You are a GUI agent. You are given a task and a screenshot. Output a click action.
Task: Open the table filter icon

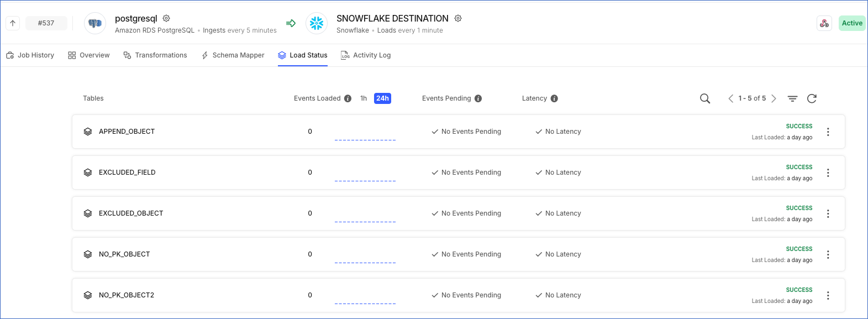(792, 98)
